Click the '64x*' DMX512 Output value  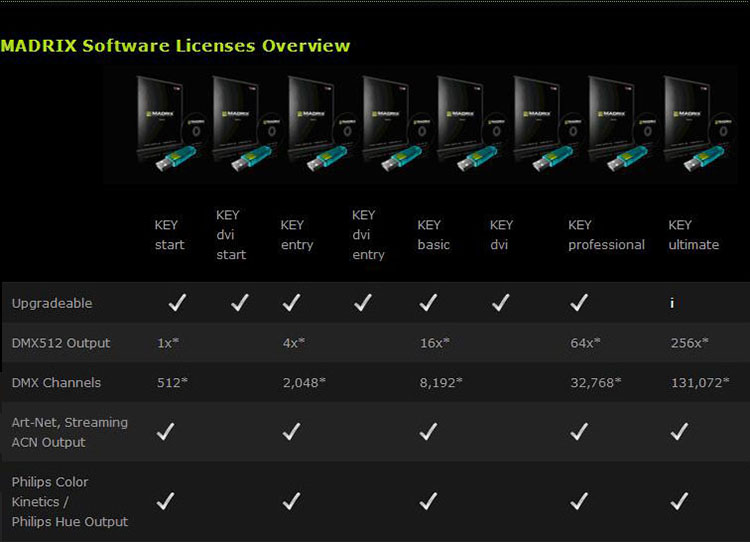pyautogui.click(x=585, y=343)
